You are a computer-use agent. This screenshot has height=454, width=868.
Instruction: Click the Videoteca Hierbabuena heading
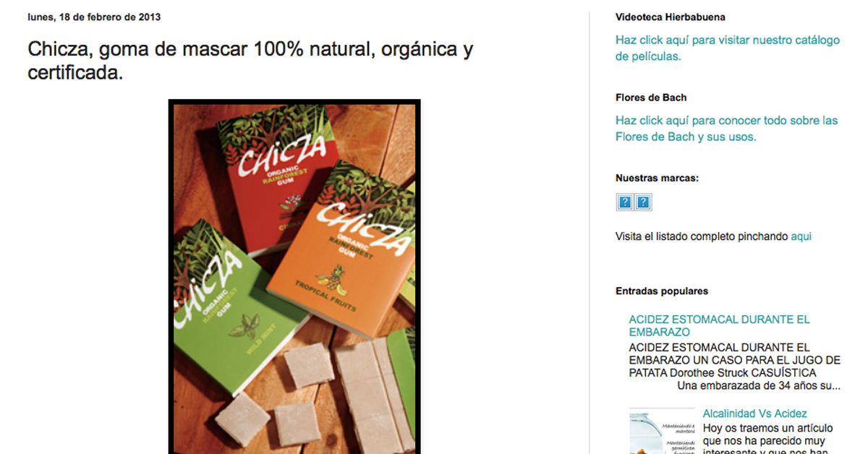(x=671, y=17)
